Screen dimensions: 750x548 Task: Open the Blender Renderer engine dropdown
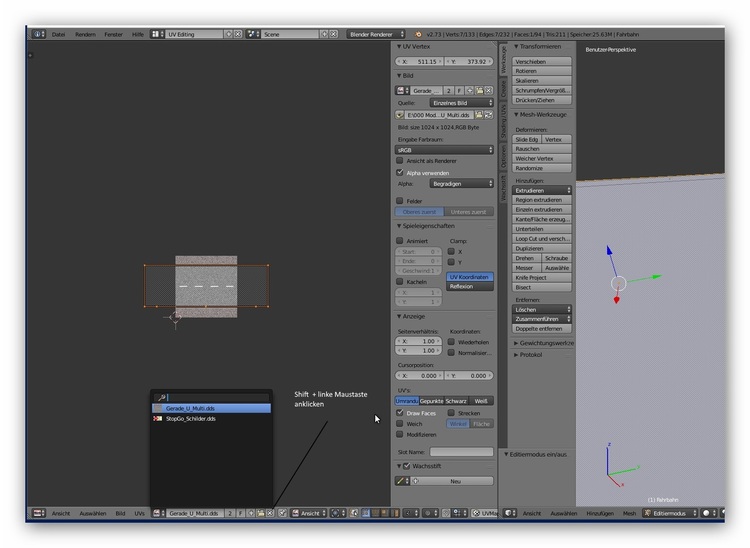click(376, 34)
